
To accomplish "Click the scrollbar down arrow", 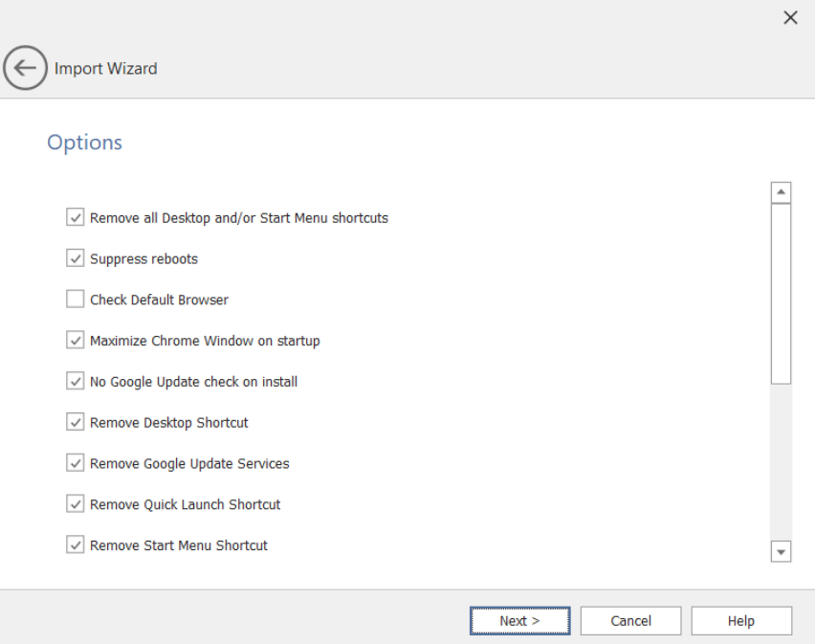I will (782, 551).
